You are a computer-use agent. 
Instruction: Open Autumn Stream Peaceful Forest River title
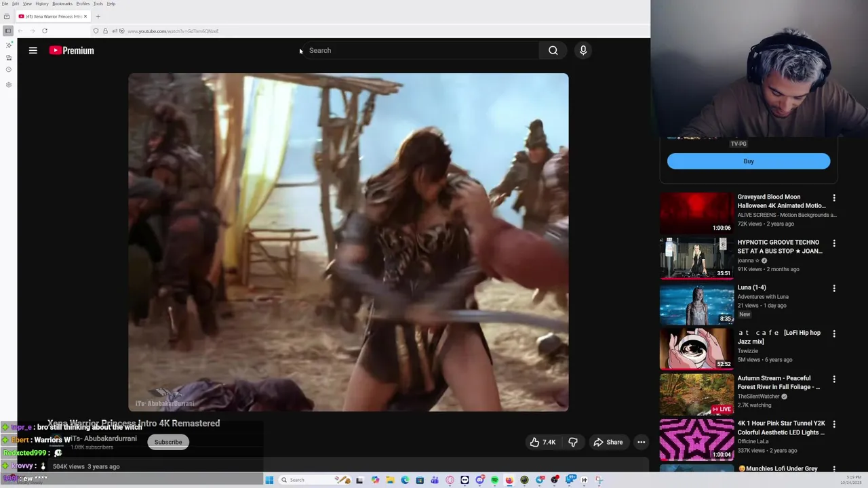(x=778, y=382)
